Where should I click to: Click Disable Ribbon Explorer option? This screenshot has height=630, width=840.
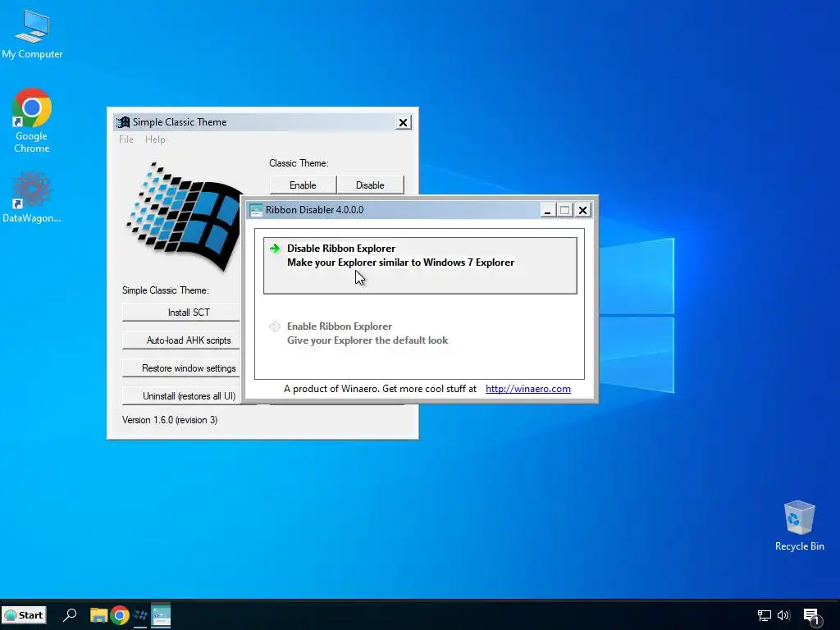[x=420, y=266]
